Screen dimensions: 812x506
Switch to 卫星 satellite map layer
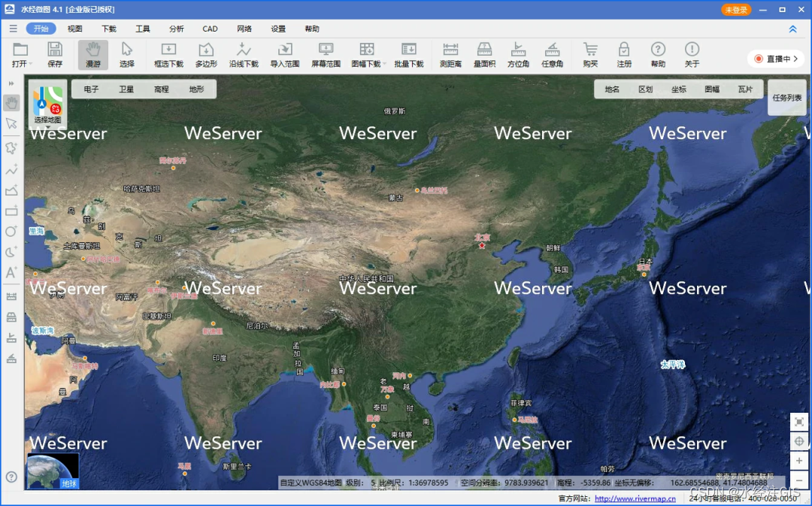(126, 89)
